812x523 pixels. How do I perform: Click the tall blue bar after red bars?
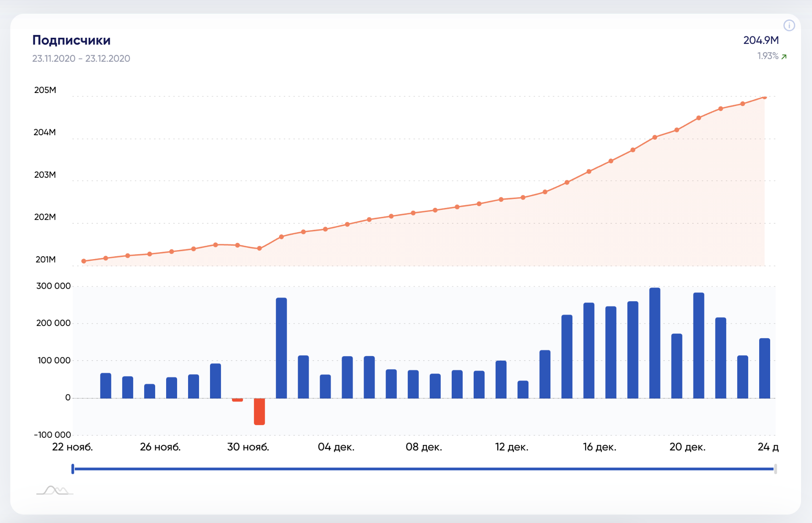click(281, 348)
